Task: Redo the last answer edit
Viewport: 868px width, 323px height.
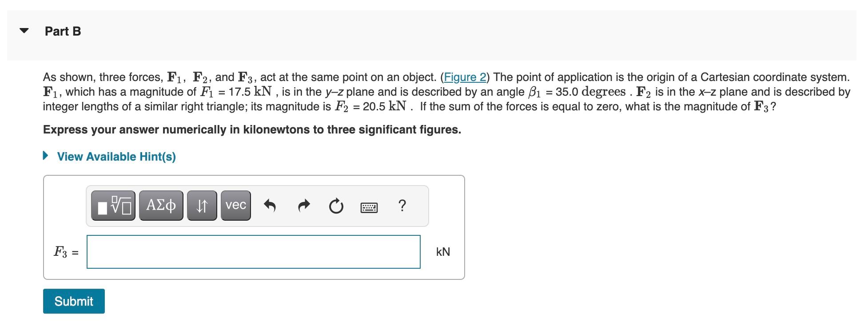Action: [x=304, y=206]
